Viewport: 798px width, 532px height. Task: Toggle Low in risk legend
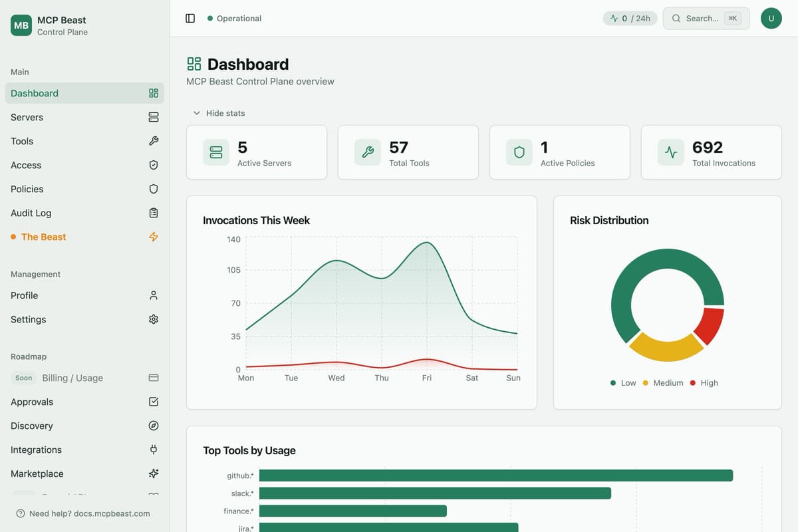[x=623, y=383]
